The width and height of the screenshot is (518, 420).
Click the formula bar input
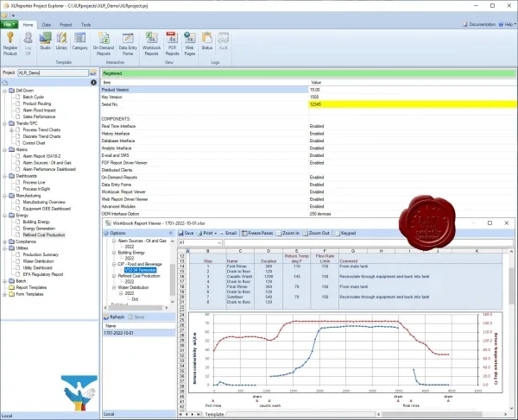(369, 243)
